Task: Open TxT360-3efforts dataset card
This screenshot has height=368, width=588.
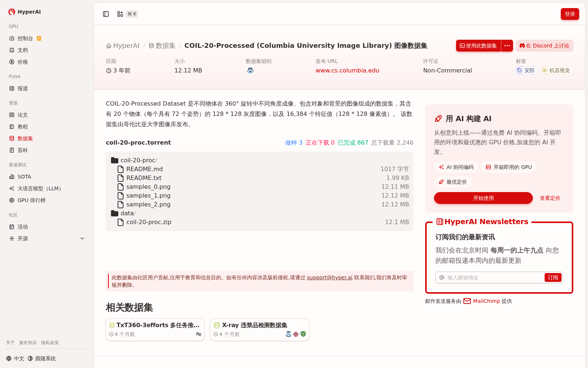Action: [155, 330]
